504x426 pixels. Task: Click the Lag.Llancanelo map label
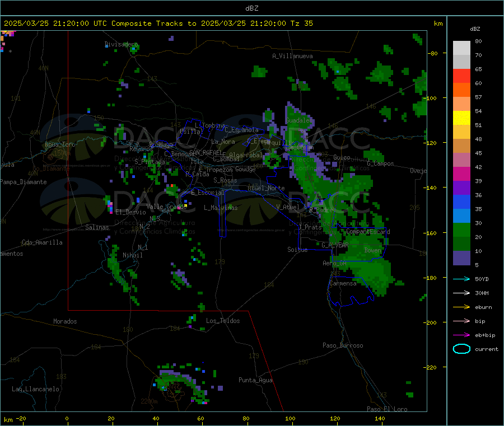point(35,389)
